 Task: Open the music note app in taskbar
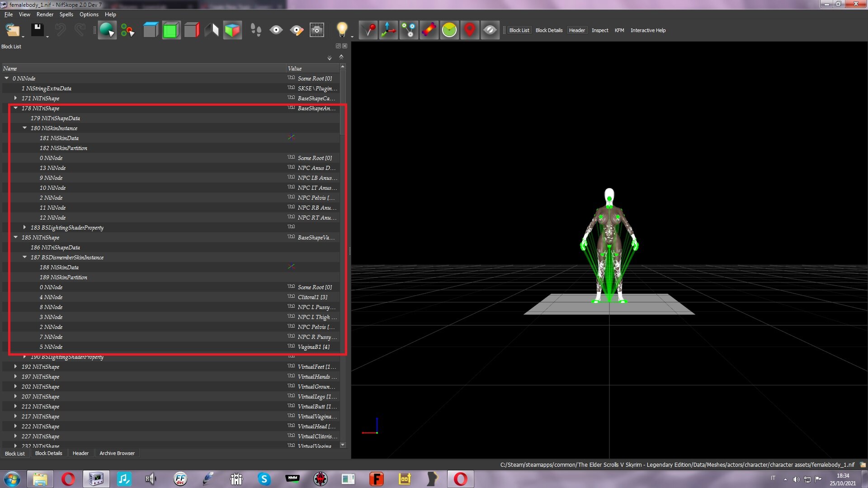click(124, 479)
